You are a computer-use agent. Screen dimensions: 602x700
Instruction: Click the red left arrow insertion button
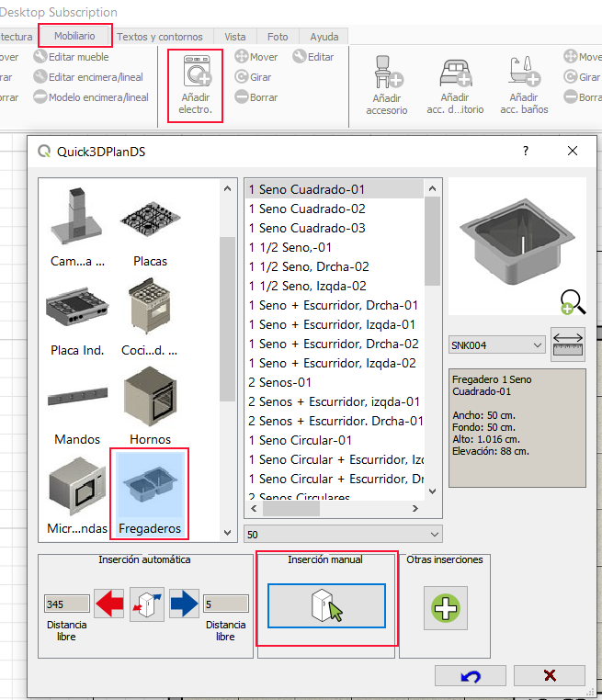[x=109, y=604]
